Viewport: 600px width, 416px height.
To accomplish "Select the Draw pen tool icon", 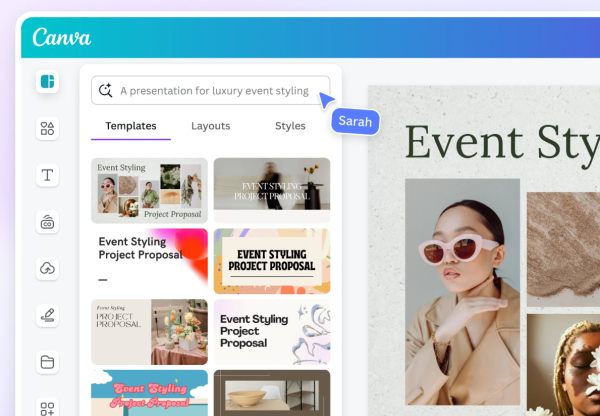I will coord(47,315).
